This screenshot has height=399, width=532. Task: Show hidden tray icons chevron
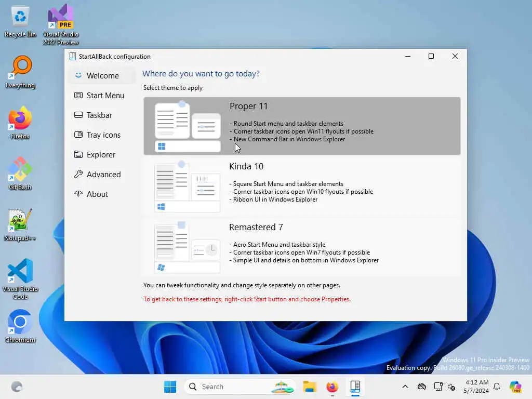click(x=405, y=387)
